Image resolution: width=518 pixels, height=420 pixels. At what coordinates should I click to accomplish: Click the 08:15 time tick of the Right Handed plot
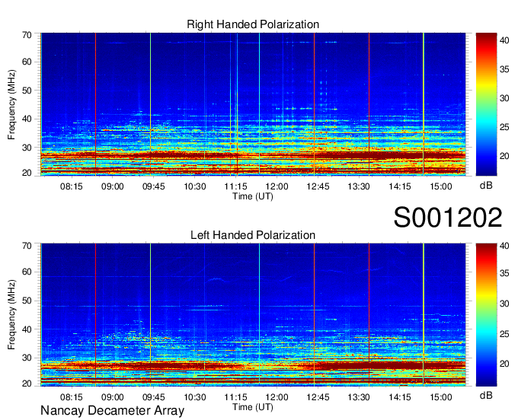71,186
